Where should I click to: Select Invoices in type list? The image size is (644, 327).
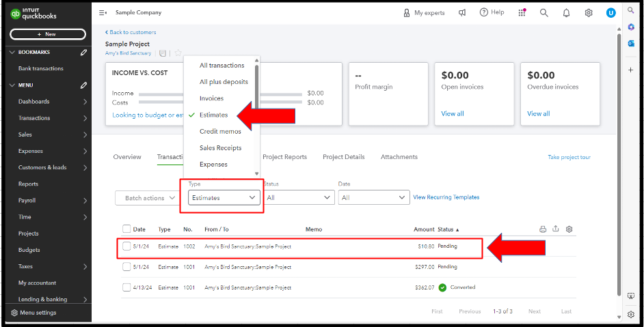211,98
